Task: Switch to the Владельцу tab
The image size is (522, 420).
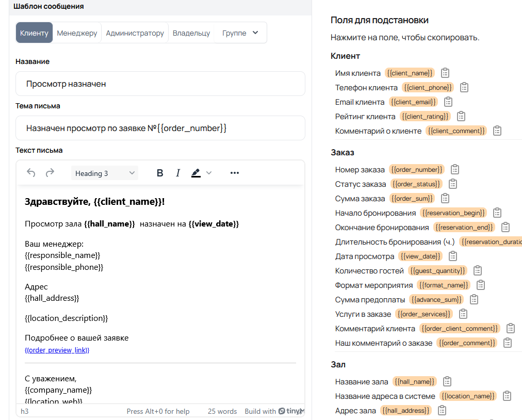Action: (191, 33)
